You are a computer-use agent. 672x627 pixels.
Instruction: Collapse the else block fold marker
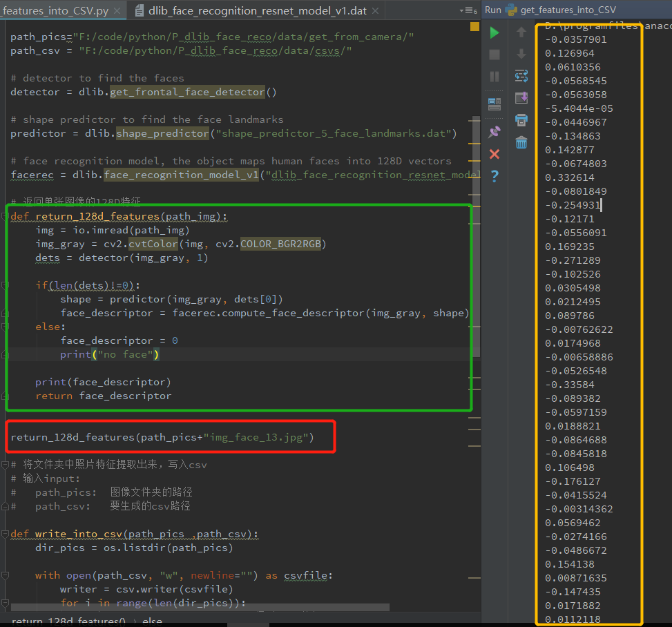(5, 327)
